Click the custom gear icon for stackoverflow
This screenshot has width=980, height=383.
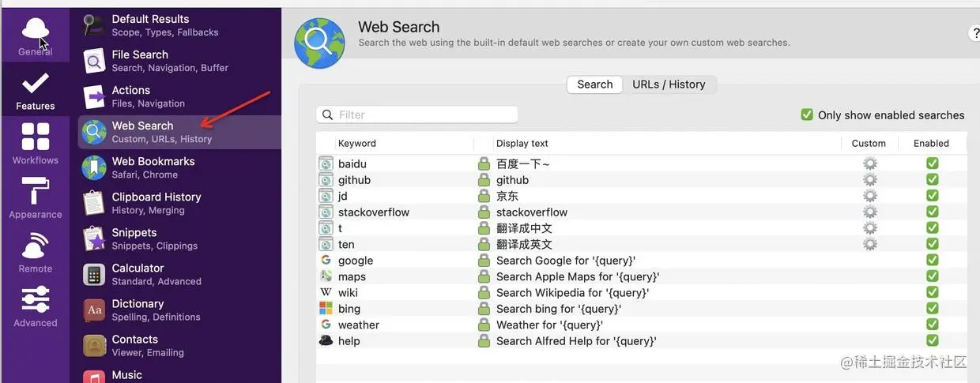pos(870,212)
